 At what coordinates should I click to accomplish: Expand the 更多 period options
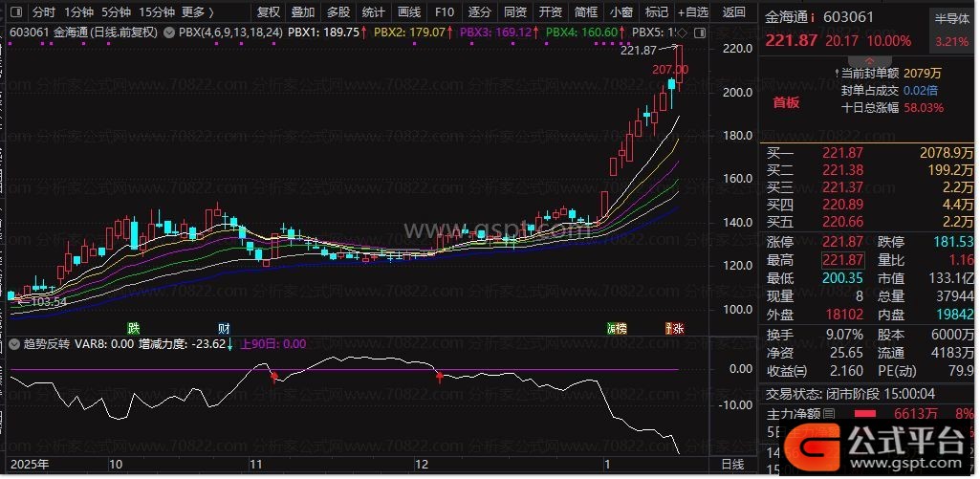[197, 12]
